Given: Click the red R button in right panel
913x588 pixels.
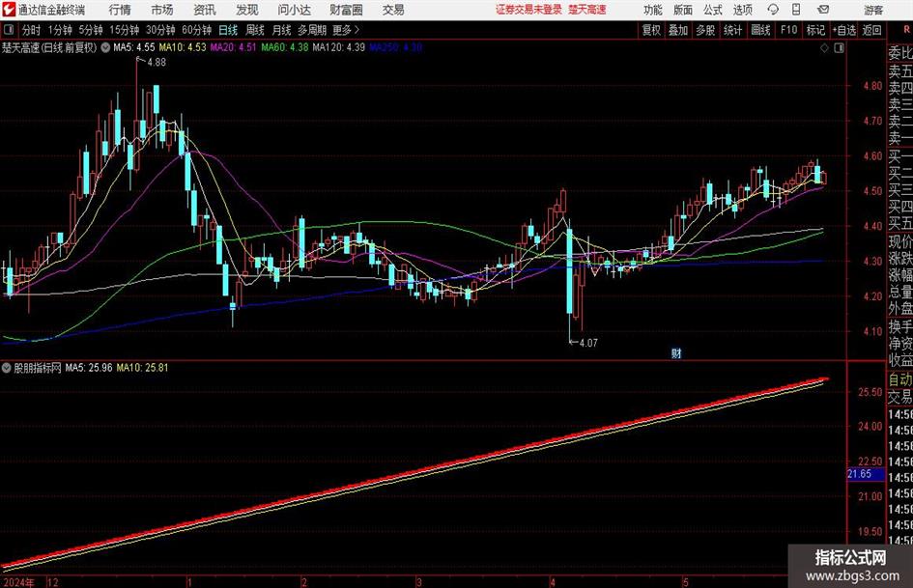Looking at the screenshot, I should pos(906,30).
